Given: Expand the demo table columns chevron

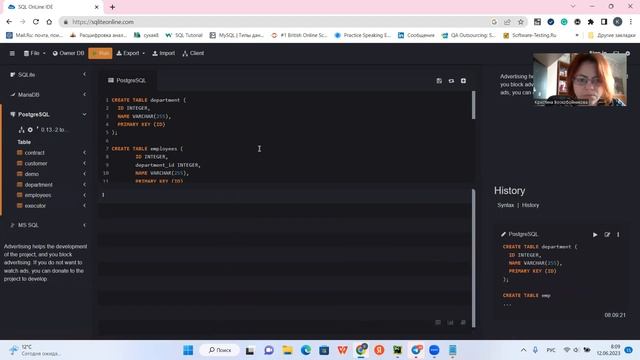Looking at the screenshot, I should point(84,174).
